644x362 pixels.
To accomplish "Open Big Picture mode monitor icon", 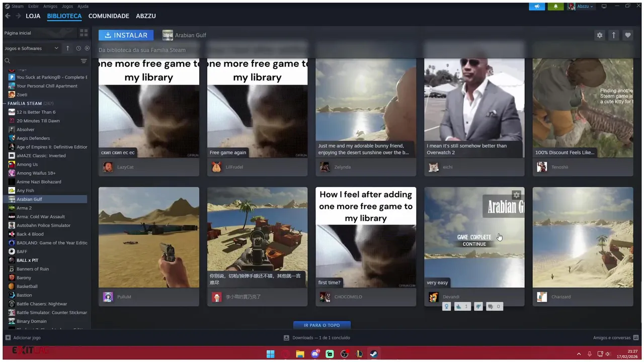I will [x=604, y=7].
